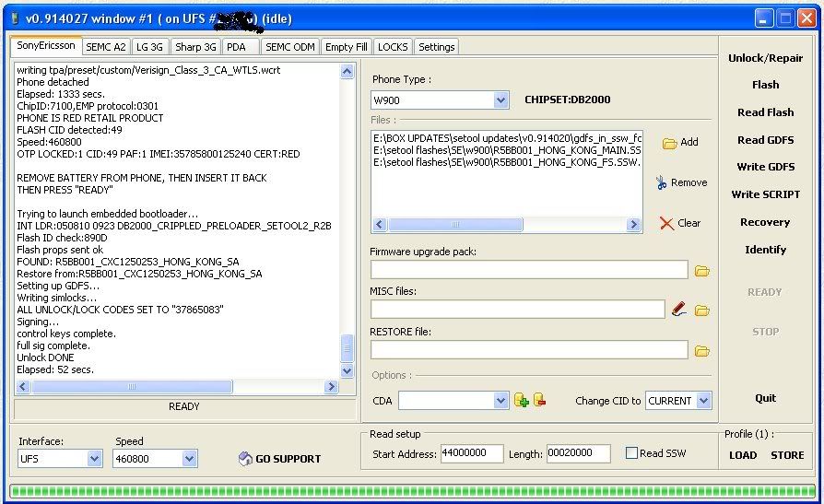The image size is (824, 504).
Task: Open the LG 3G tab
Action: [x=149, y=47]
